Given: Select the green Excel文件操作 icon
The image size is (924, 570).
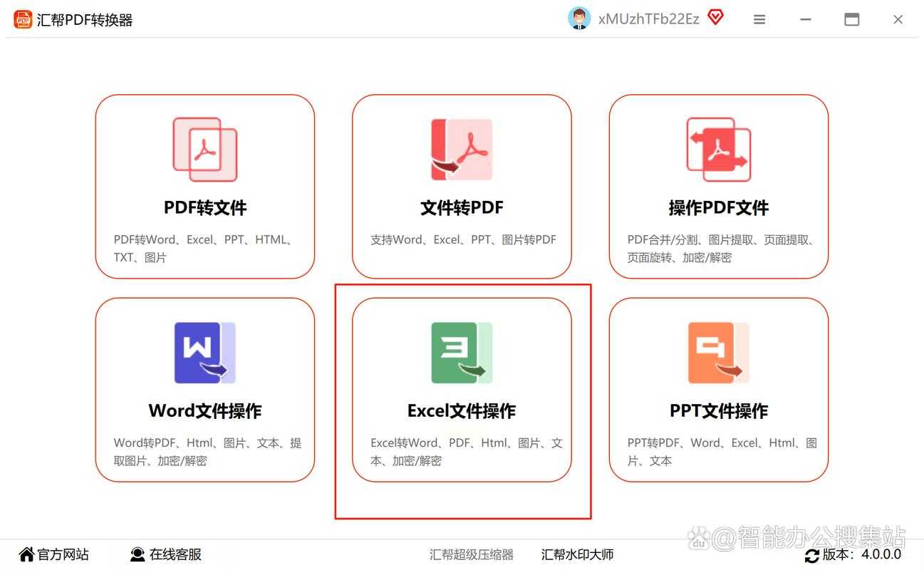Looking at the screenshot, I should [x=462, y=352].
